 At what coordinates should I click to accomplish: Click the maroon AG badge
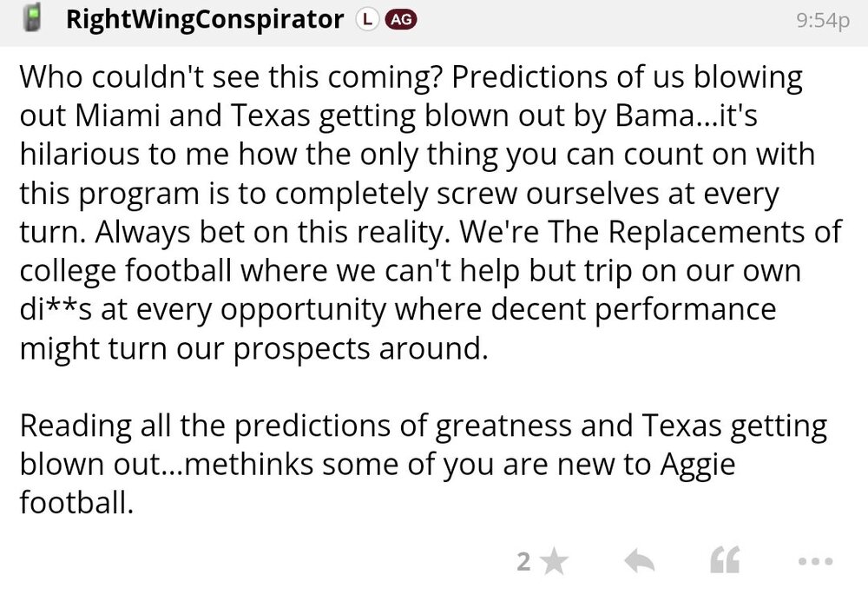[398, 19]
